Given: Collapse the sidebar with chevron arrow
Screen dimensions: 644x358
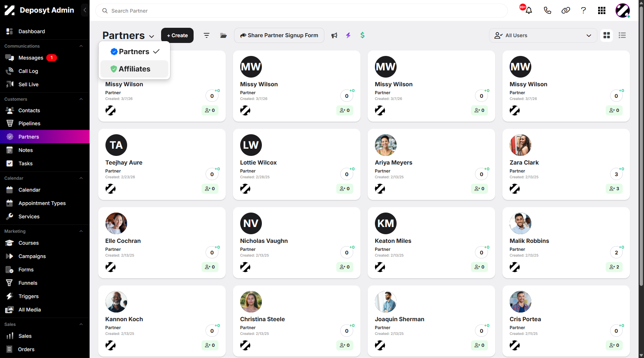Looking at the screenshot, I should pos(85,10).
